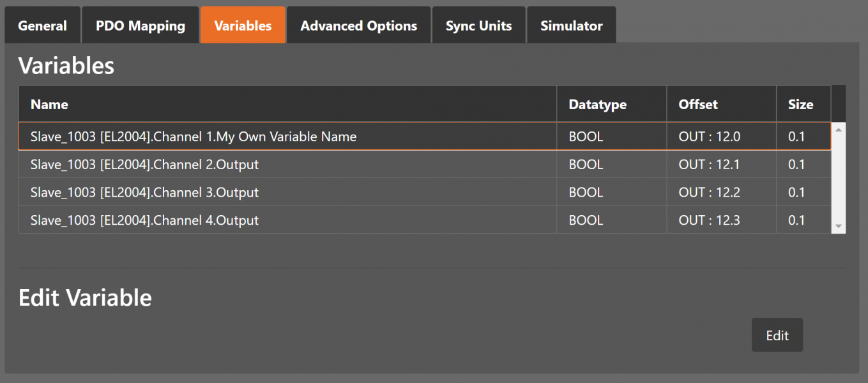Click scroll up arrow in variables table
Screen dimensions: 868x383
point(838,130)
